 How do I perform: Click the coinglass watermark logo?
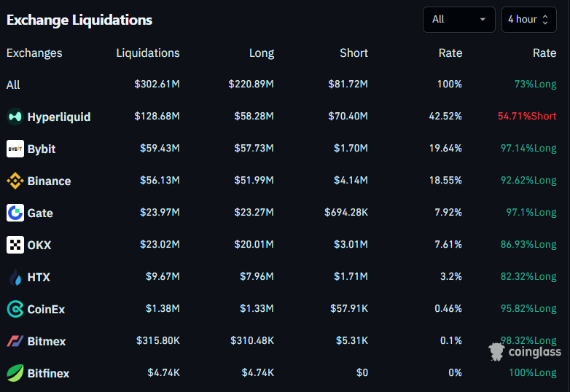pyautogui.click(x=525, y=353)
